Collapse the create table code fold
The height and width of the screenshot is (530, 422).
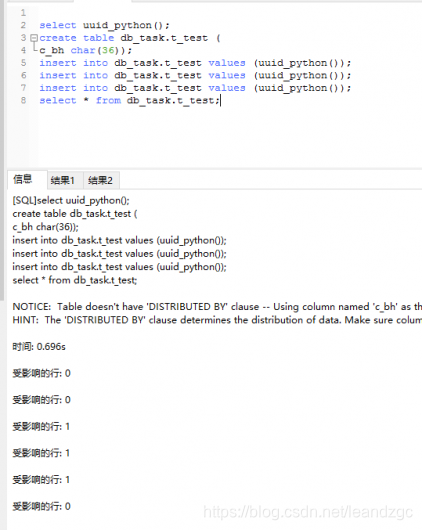(x=34, y=38)
